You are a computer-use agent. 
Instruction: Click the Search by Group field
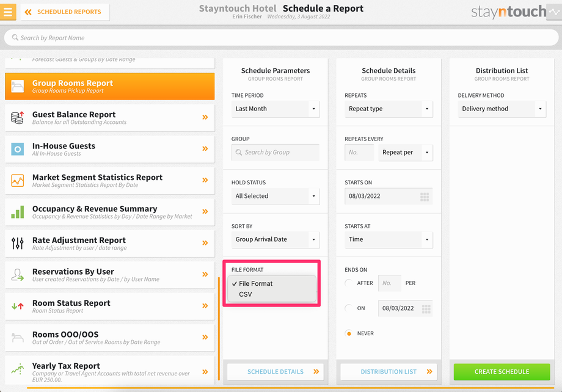point(276,152)
